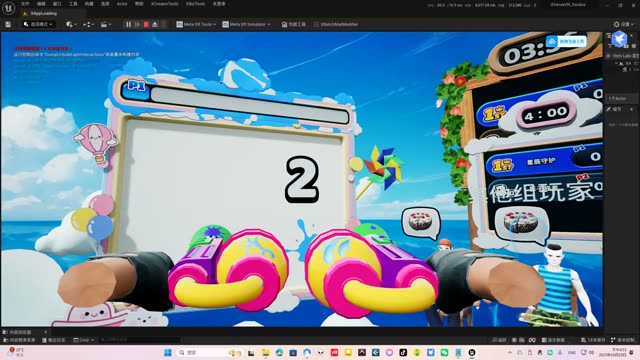The width and height of the screenshot is (640, 360).
Task: Click the blue bird hexagon icon
Action: point(619,38)
